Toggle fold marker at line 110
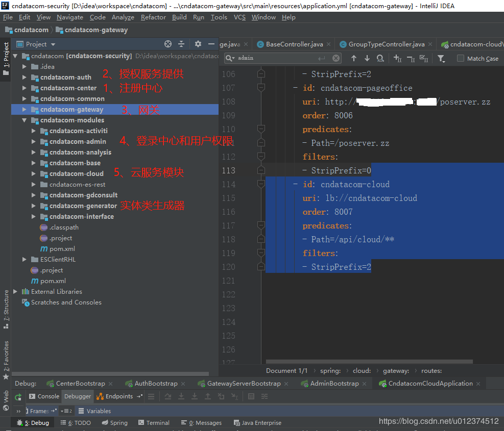 tap(261, 129)
